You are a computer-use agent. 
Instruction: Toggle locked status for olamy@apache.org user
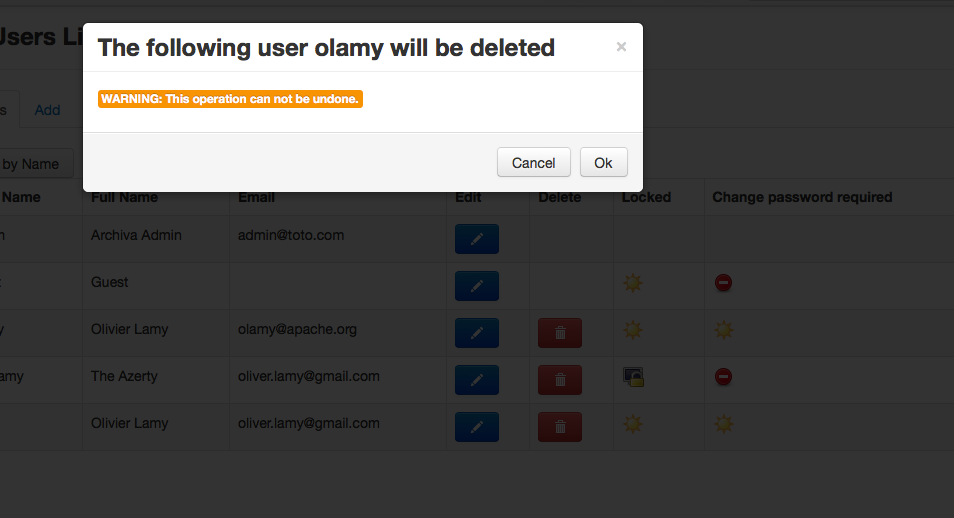[632, 330]
